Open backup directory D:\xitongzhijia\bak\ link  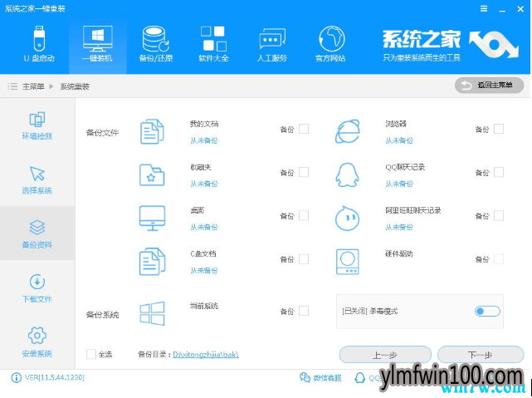click(206, 355)
